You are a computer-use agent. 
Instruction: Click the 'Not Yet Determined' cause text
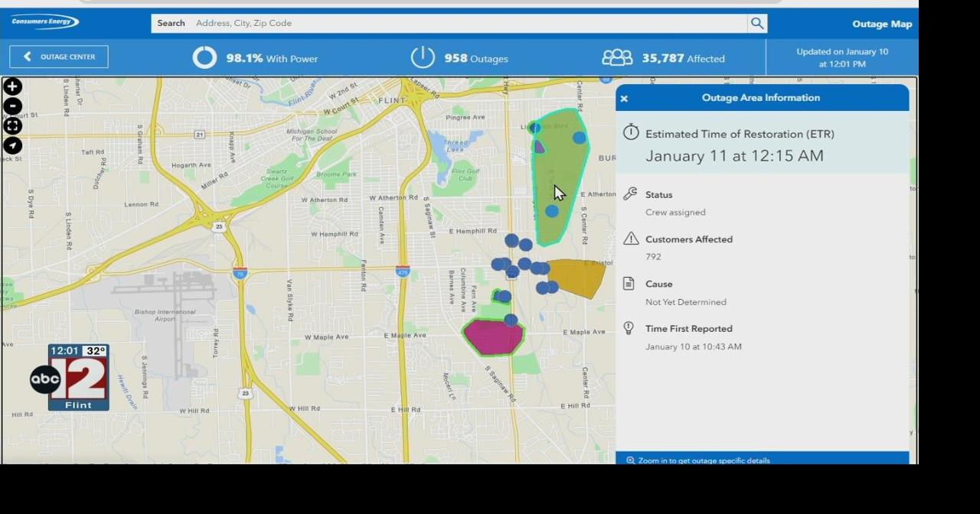point(686,302)
